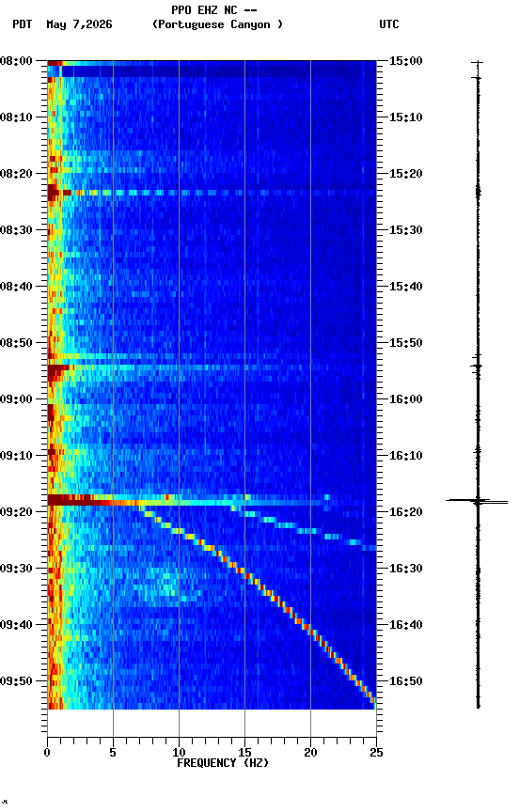This screenshot has width=519, height=812.
Task: Click the '08:30' PDT time label
Action: pos(16,230)
